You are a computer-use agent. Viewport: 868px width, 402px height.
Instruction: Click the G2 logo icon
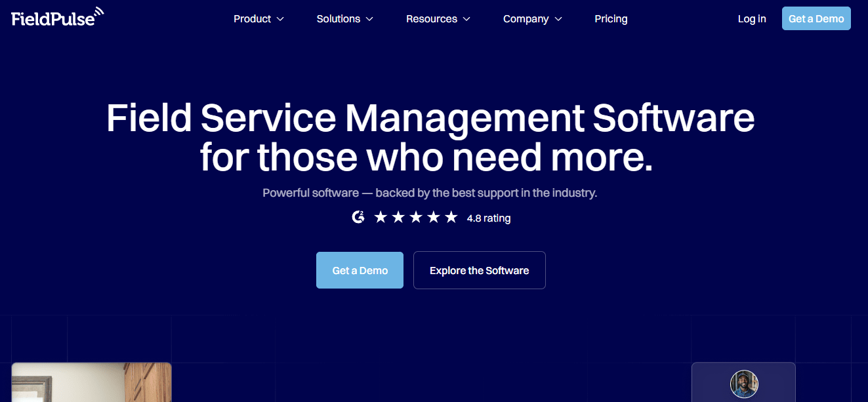coord(358,217)
